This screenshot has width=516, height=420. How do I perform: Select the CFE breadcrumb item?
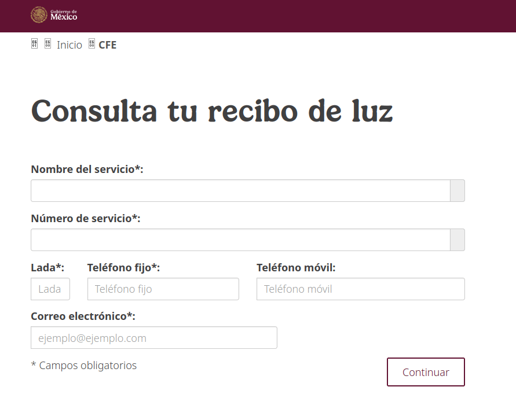click(108, 45)
